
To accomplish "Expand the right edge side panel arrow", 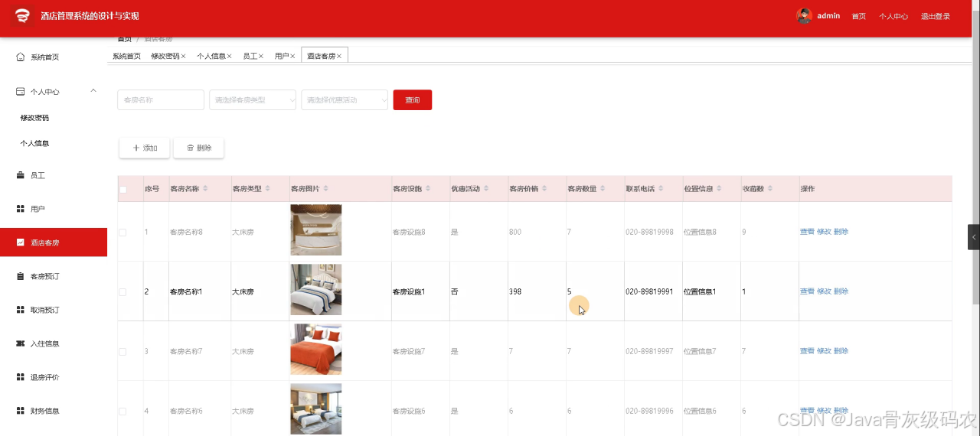I will 974,237.
